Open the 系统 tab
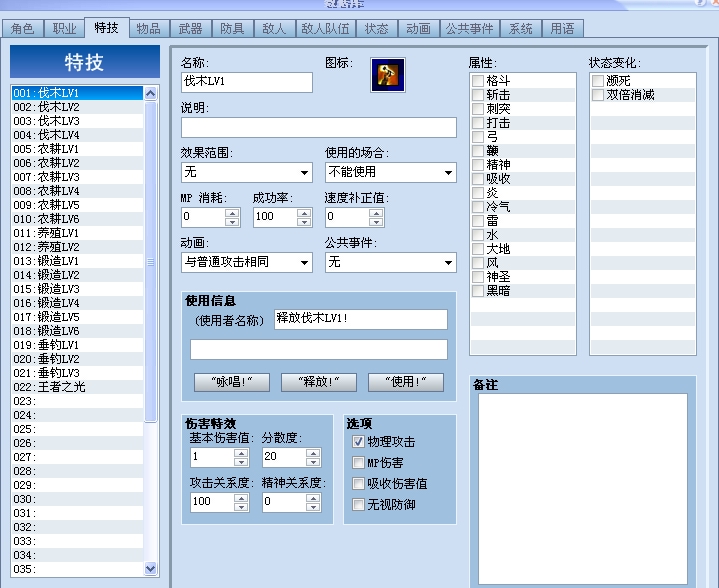 coord(520,29)
